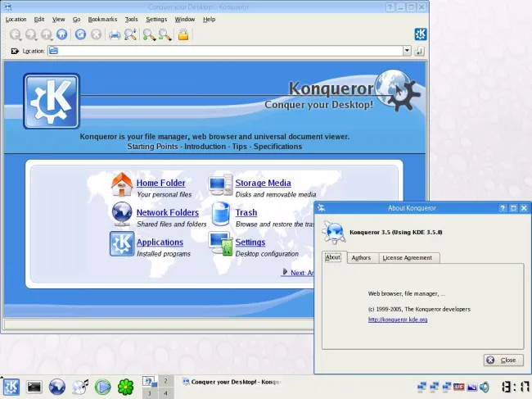Click the Applications KDE icon
This screenshot has height=399, width=532.
(122, 244)
